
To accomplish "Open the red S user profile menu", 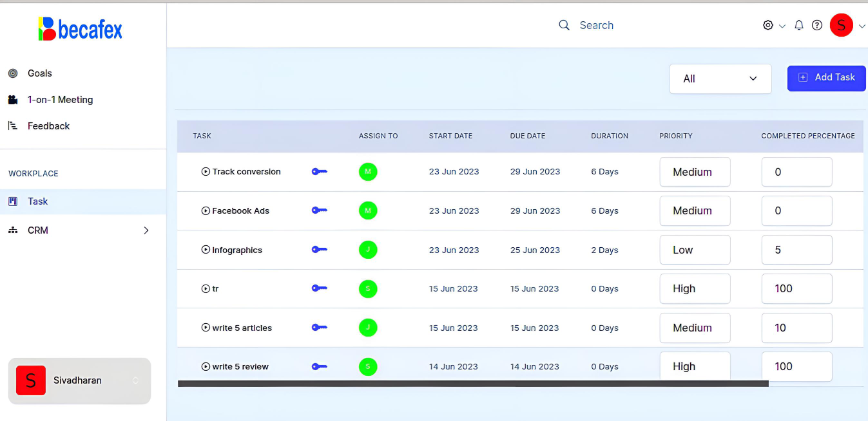I will point(841,25).
